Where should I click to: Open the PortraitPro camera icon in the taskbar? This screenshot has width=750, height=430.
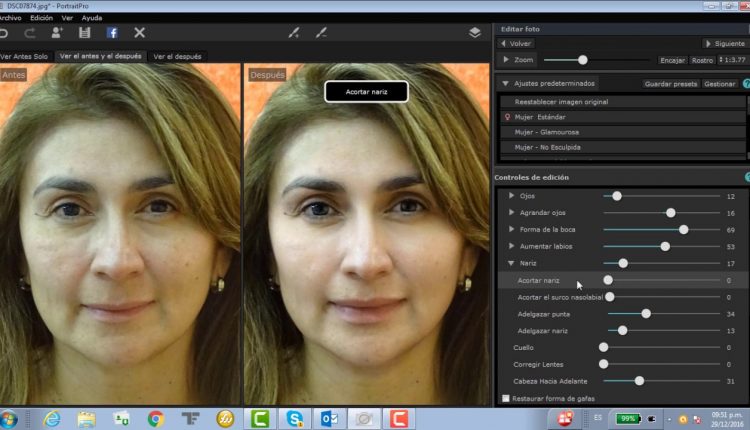pyautogui.click(x=364, y=419)
